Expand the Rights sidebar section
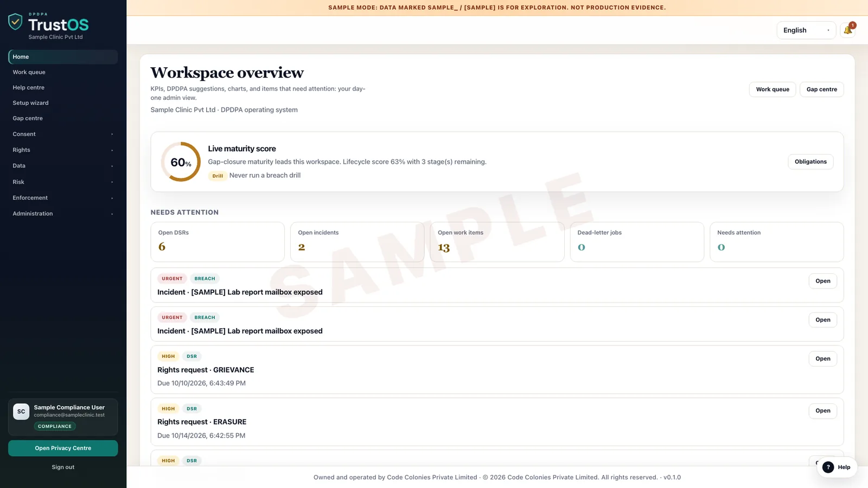The image size is (868, 488). point(63,150)
